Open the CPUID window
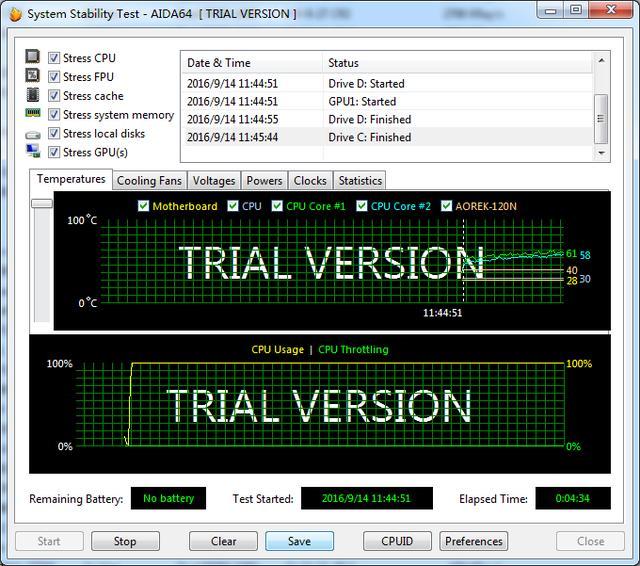Image resolution: width=640 pixels, height=566 pixels. click(397, 541)
